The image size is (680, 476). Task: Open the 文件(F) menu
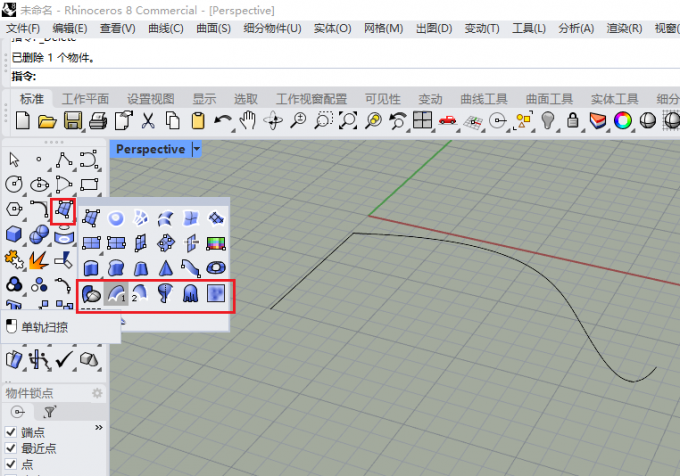pyautogui.click(x=23, y=29)
